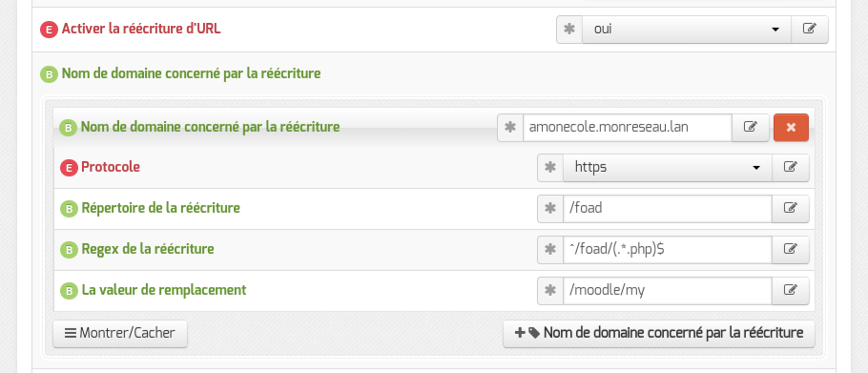The height and width of the screenshot is (373, 868).
Task: Click the domain name input amonecole.monreseau.lan
Action: 628,127
